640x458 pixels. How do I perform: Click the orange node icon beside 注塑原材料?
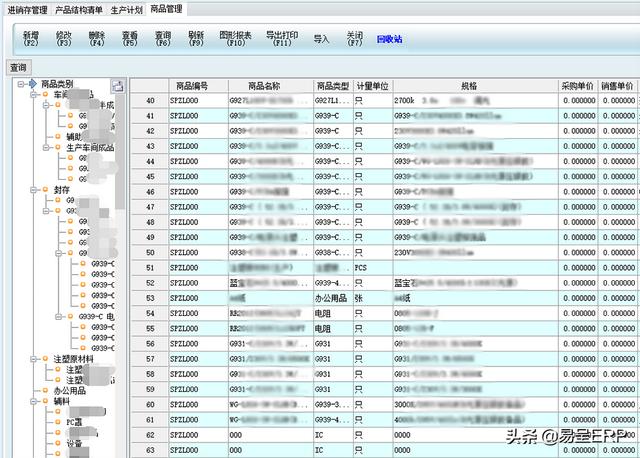(44, 359)
